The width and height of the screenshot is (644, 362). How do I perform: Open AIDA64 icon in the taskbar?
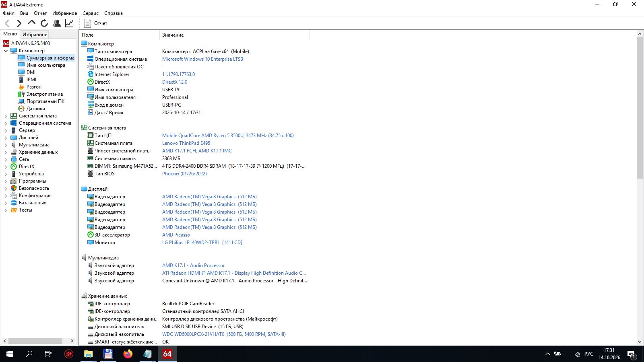tap(167, 354)
